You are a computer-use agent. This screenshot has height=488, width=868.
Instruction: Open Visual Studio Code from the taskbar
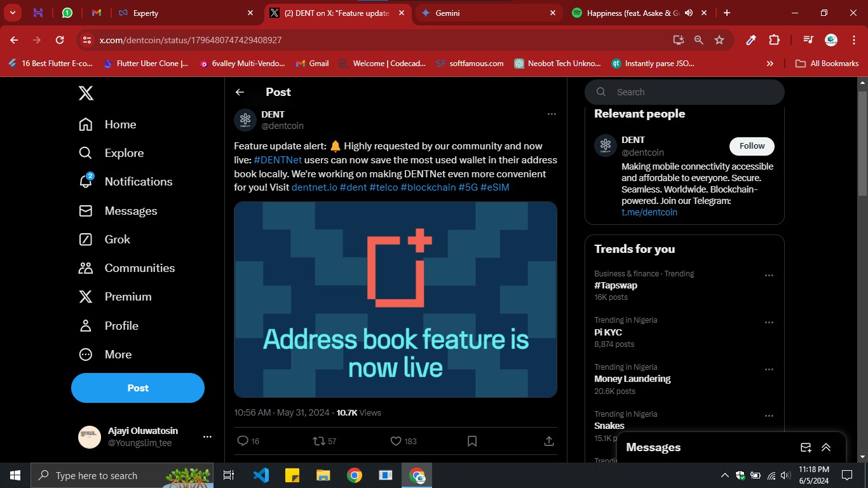point(261,475)
